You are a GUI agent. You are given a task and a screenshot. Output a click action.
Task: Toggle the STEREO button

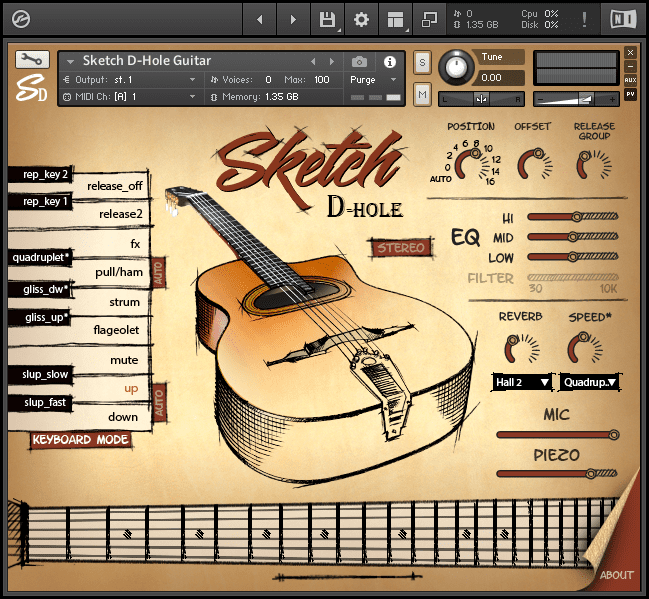click(401, 248)
